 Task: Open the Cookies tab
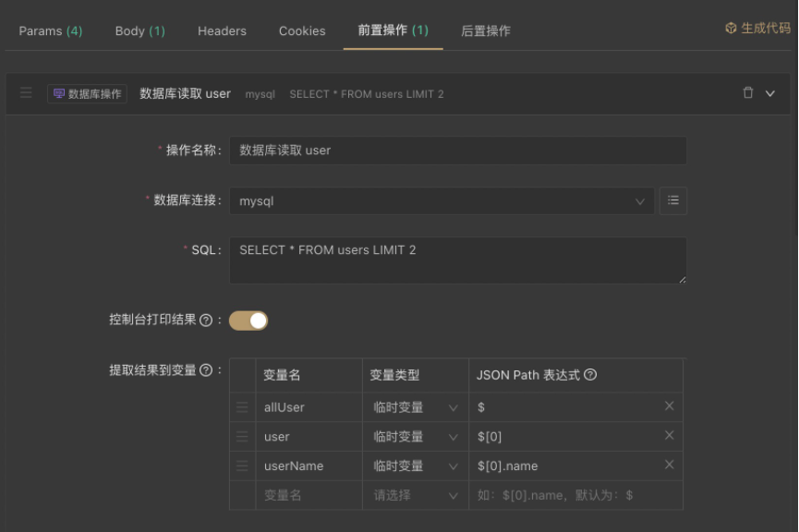tap(302, 31)
